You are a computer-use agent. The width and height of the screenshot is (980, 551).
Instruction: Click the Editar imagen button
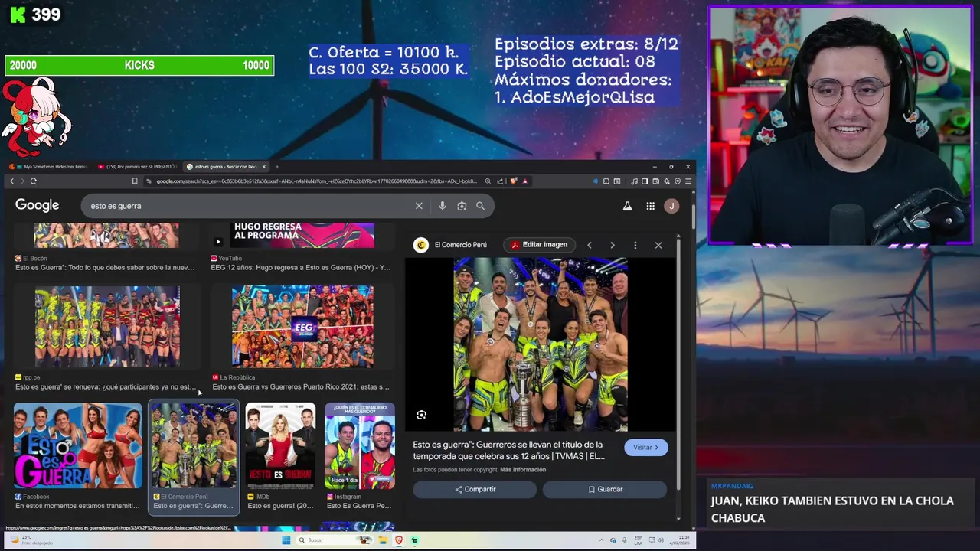tap(539, 245)
